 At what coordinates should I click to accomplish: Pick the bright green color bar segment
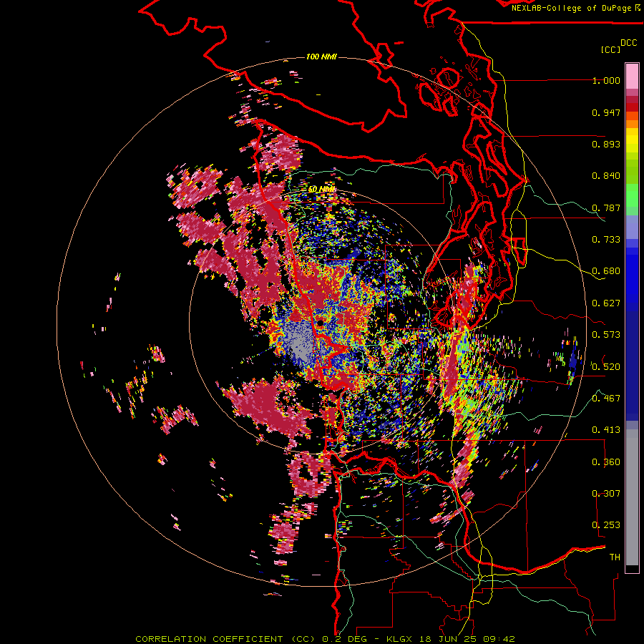[x=632, y=195]
